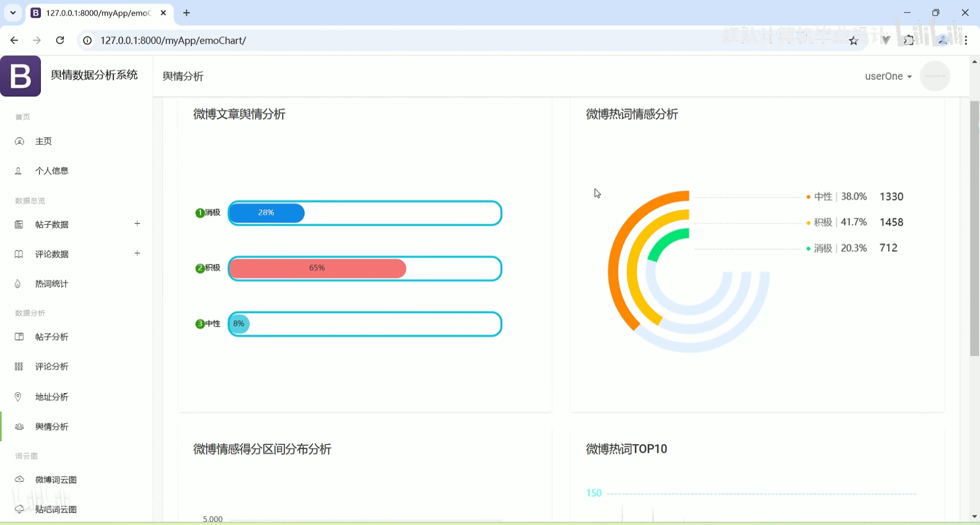
Task: Reload the page using the refresh icon
Action: point(60,40)
